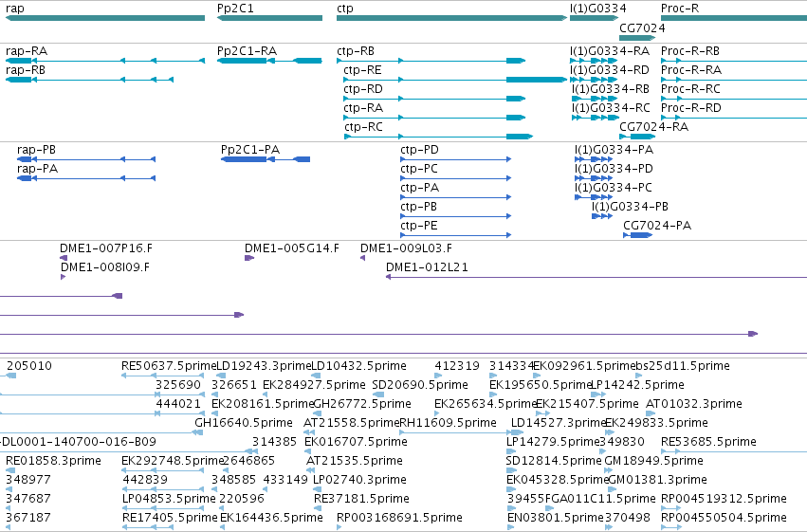807x532 pixels.
Task: Click the DL0001-140700-016-B09 label
Action: (78, 442)
